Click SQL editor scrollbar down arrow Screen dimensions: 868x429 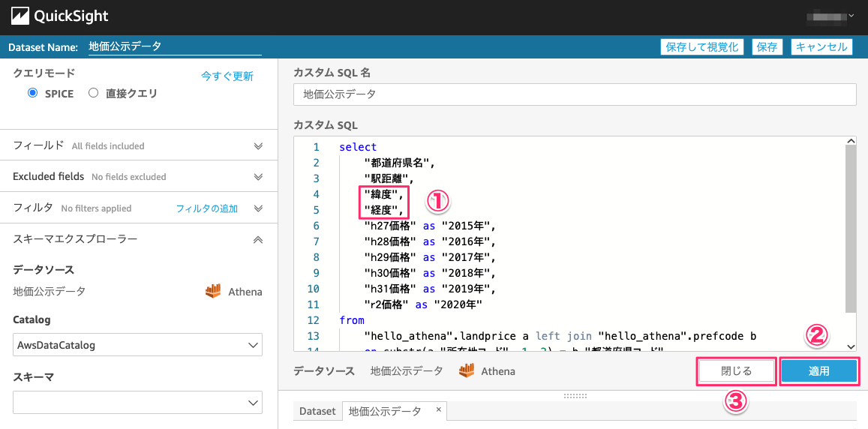click(x=851, y=346)
